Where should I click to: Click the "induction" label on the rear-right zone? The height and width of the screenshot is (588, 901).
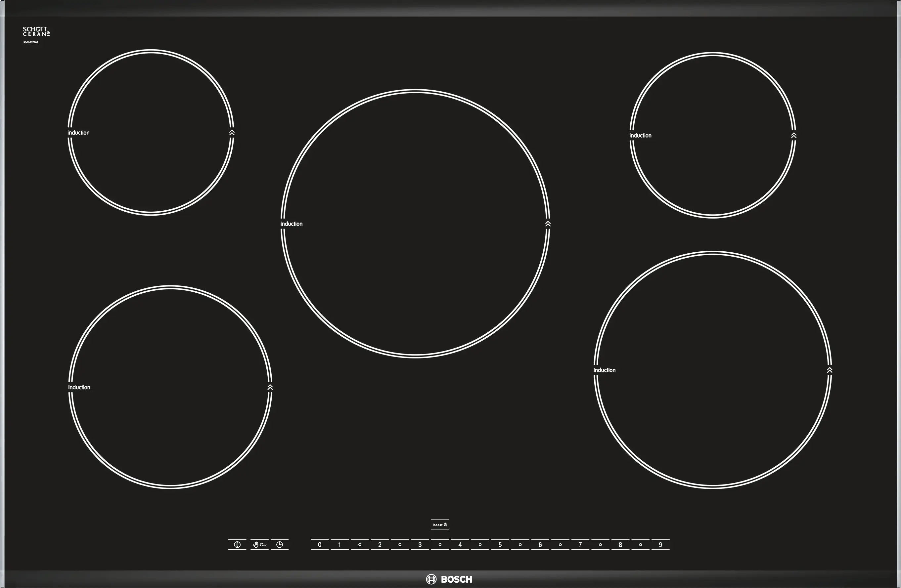640,136
